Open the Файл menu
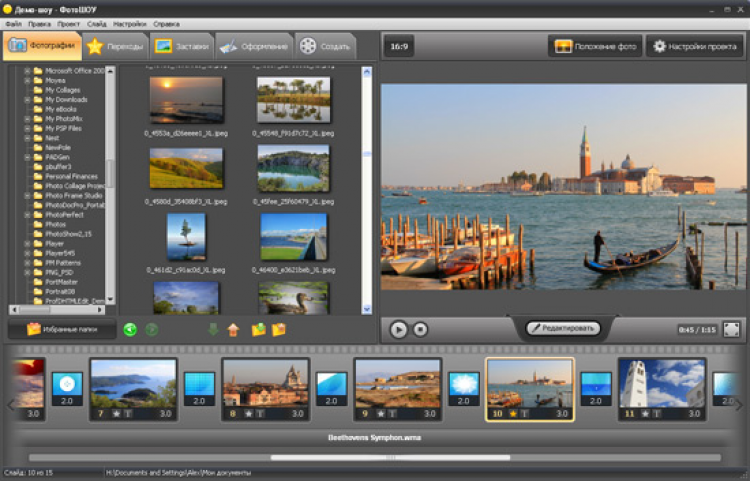This screenshot has height=481, width=750. click(13, 23)
